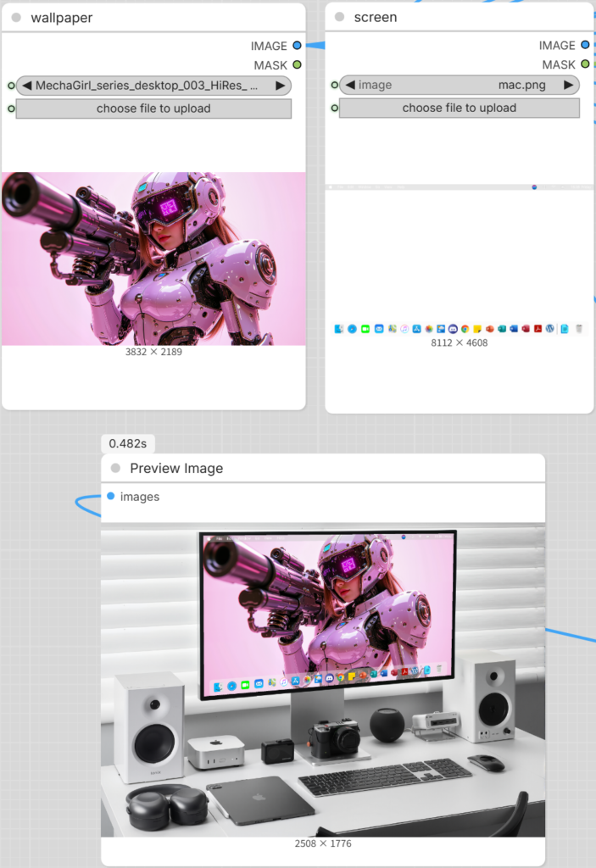This screenshot has width=596, height=868.
Task: Select previous image in the wallpaper file selector
Action: point(26,86)
